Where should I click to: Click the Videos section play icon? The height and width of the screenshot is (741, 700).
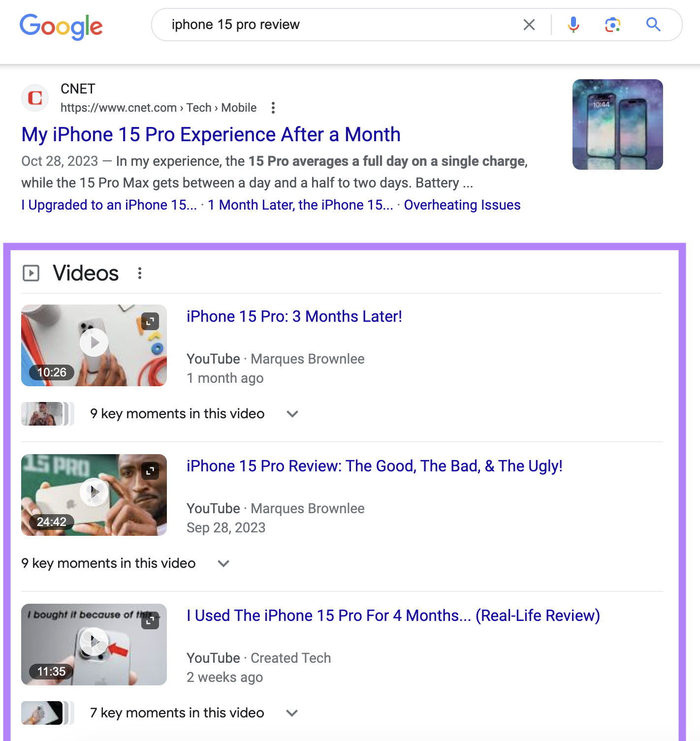(x=32, y=273)
